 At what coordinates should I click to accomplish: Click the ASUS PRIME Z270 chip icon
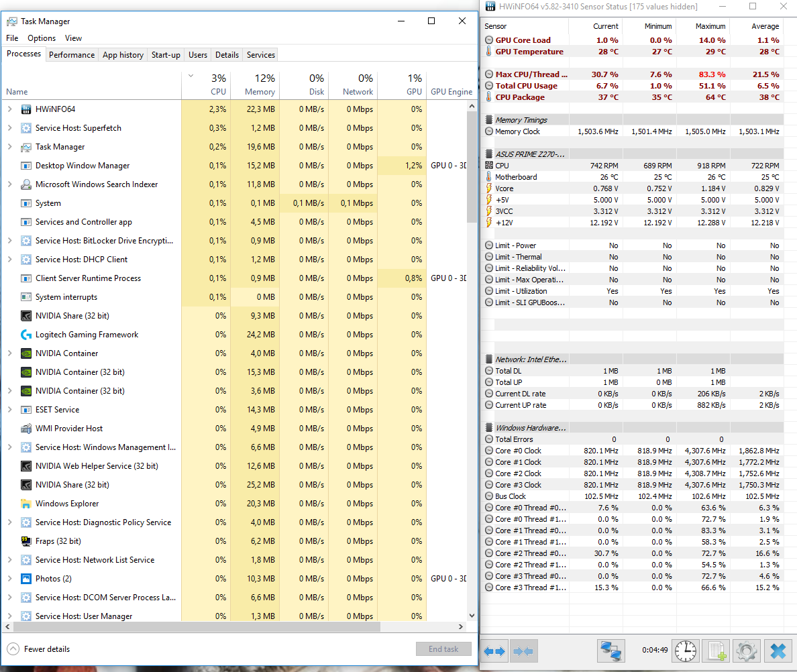pos(489,154)
